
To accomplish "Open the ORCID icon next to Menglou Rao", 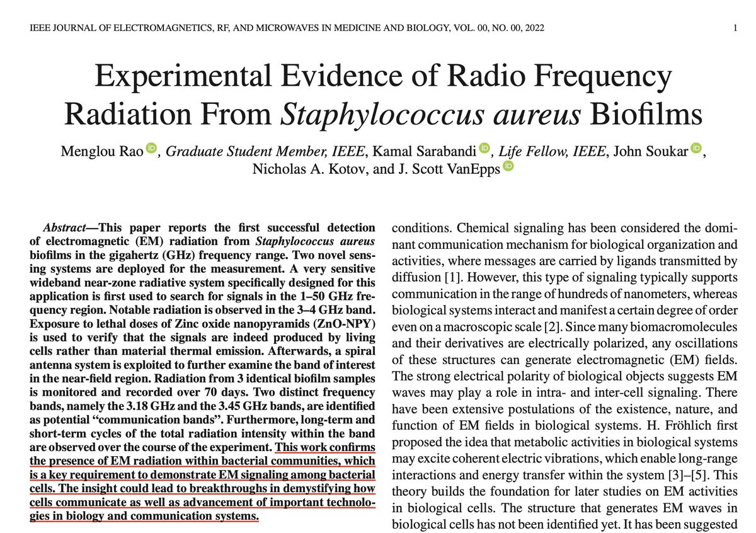I will click(x=151, y=149).
